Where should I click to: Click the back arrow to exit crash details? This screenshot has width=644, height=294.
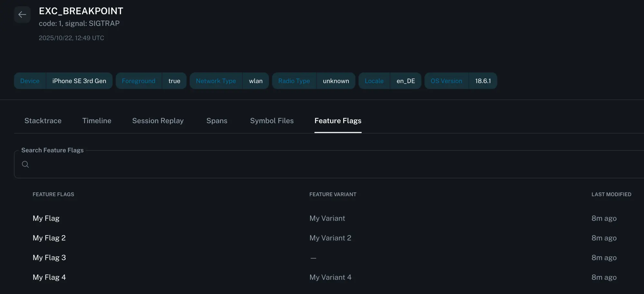tap(22, 14)
